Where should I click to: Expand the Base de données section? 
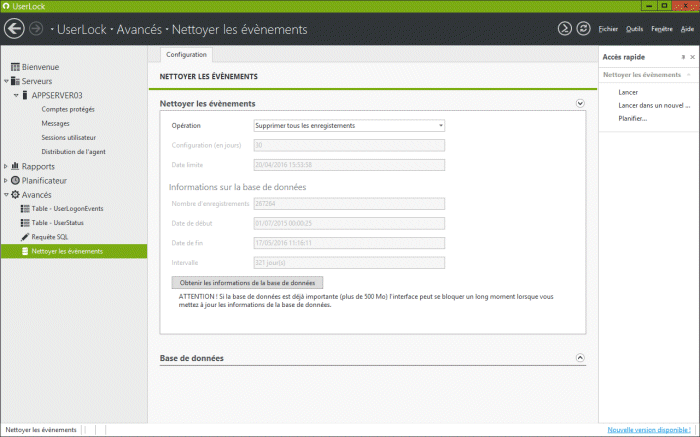point(580,358)
